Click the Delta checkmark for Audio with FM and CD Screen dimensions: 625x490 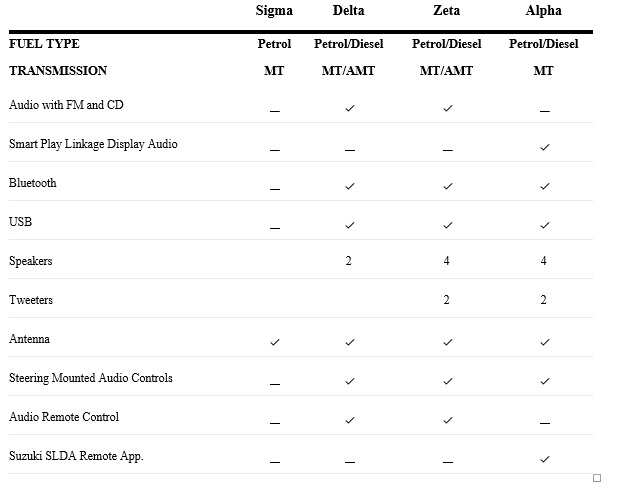(349, 107)
